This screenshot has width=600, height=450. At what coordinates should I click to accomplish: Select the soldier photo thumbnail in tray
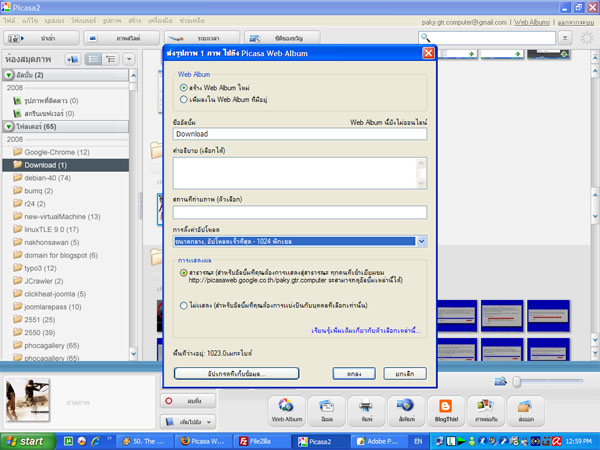28,400
